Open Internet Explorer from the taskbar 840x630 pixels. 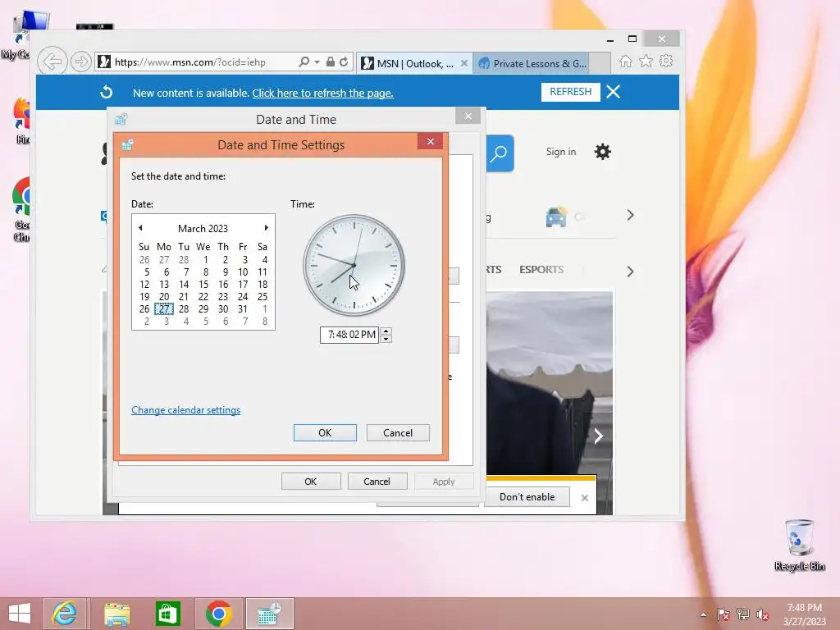pyautogui.click(x=65, y=614)
